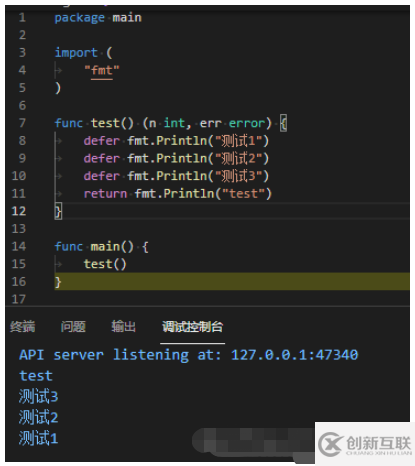Open the 问题 tab
The height and width of the screenshot is (466, 415).
coord(73,326)
